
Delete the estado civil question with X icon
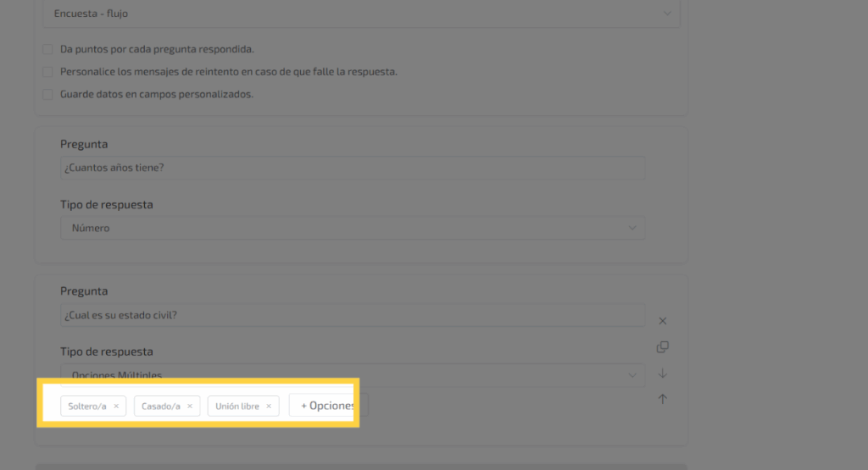(663, 321)
